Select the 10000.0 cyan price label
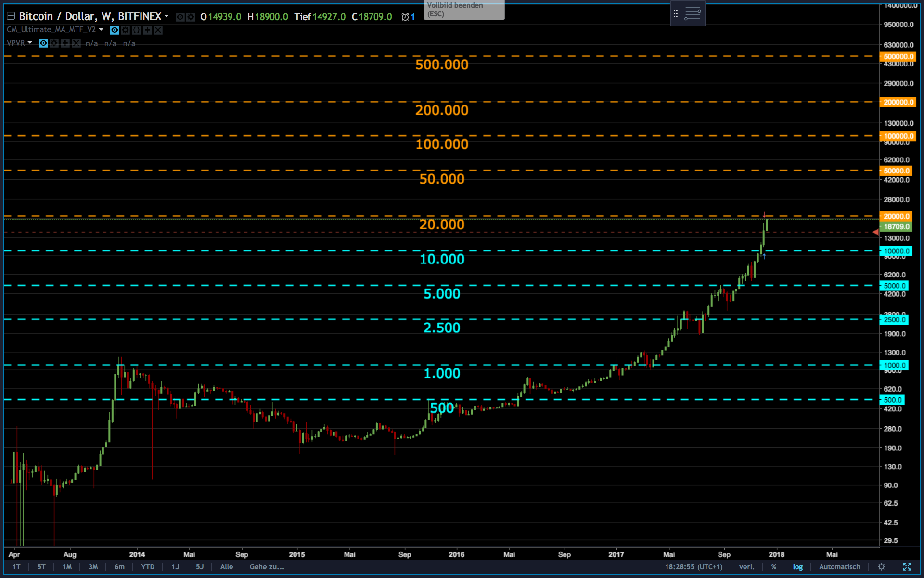 [896, 251]
